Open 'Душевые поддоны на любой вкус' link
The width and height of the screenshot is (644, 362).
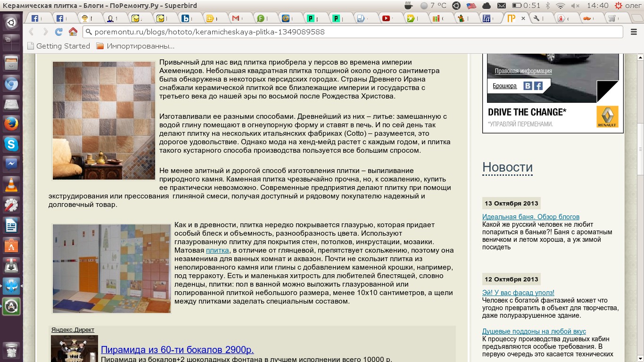(x=534, y=331)
